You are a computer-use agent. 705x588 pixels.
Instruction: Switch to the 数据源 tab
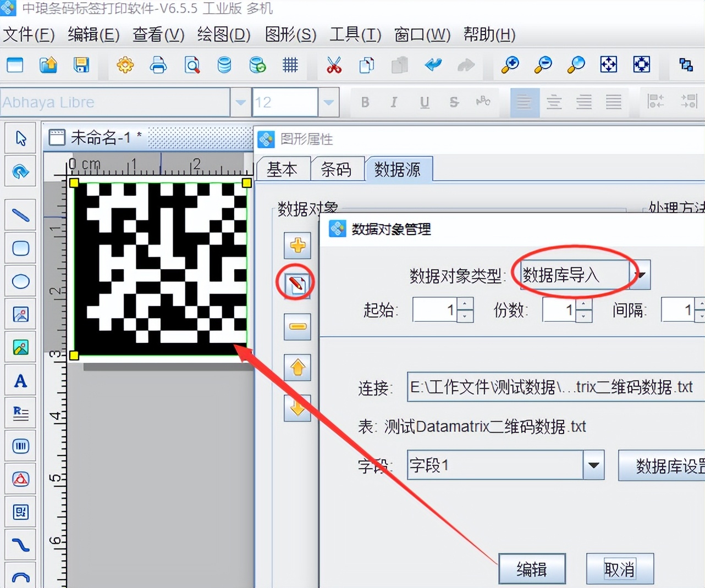[x=398, y=169]
